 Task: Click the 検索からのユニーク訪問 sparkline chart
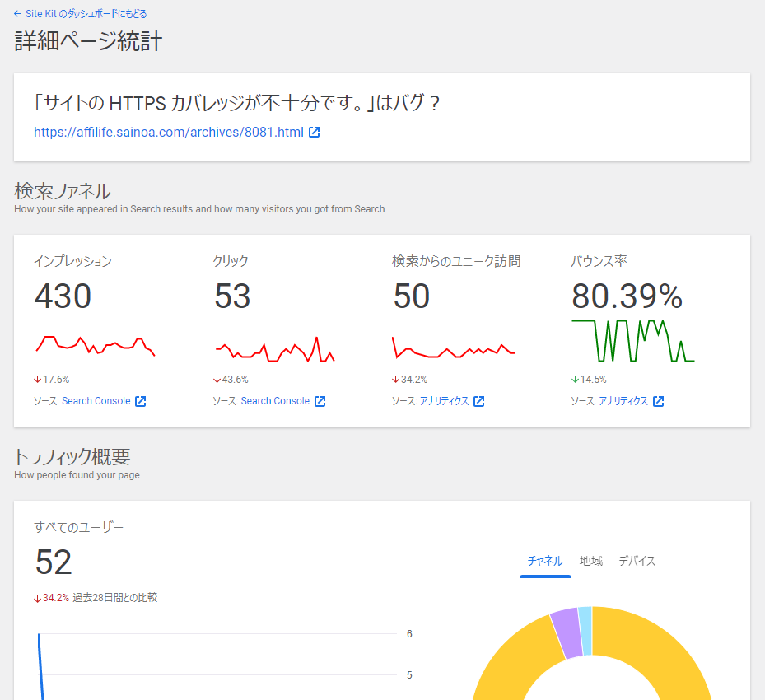(454, 348)
